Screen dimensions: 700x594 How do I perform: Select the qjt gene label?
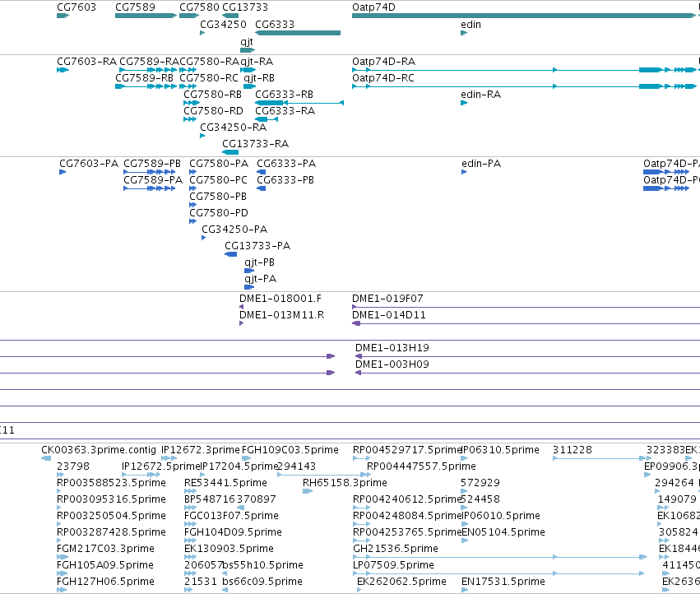247,42
